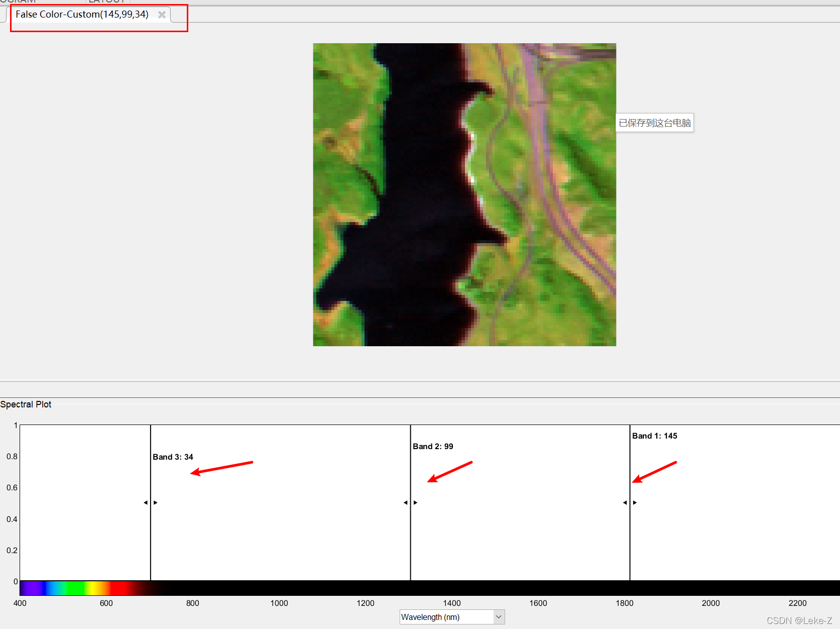Screen dimensions: 840x629
Task: Nudge Band 1 marker right using its arrow
Action: [x=634, y=502]
